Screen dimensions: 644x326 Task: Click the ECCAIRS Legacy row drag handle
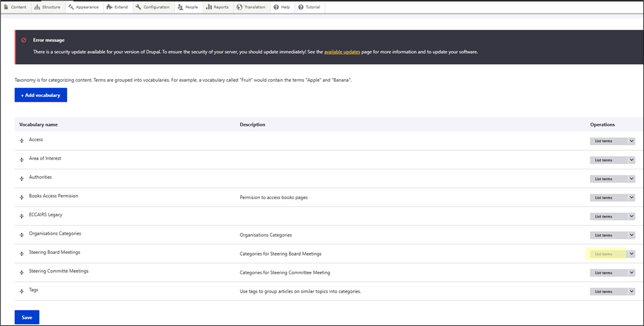point(21,216)
